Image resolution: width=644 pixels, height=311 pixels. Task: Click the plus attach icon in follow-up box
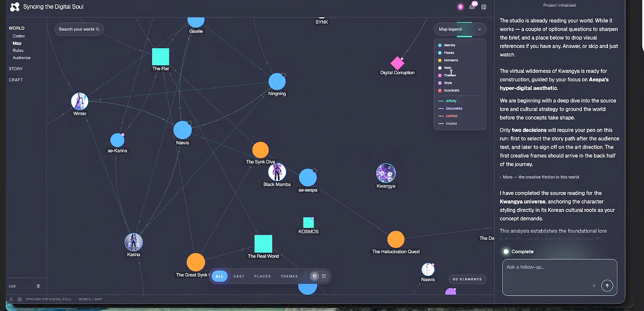tap(594, 285)
